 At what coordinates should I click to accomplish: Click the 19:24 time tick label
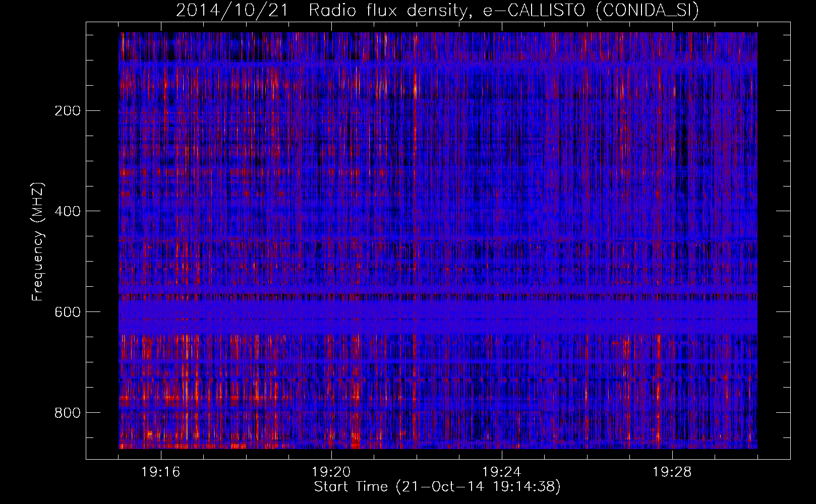click(x=502, y=472)
